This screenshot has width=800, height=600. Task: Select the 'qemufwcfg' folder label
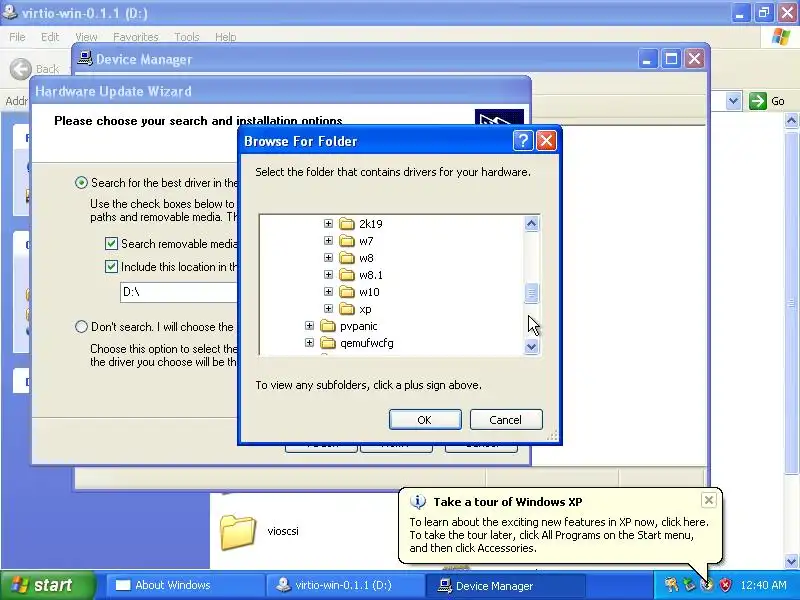click(x=367, y=343)
